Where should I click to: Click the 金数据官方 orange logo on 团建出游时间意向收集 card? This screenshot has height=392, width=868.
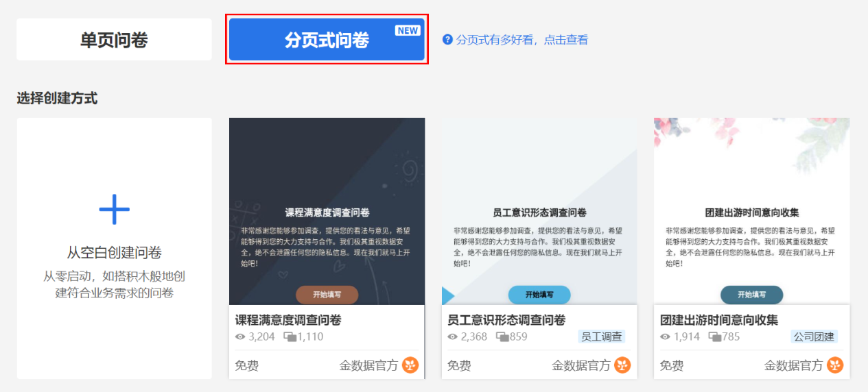[835, 365]
